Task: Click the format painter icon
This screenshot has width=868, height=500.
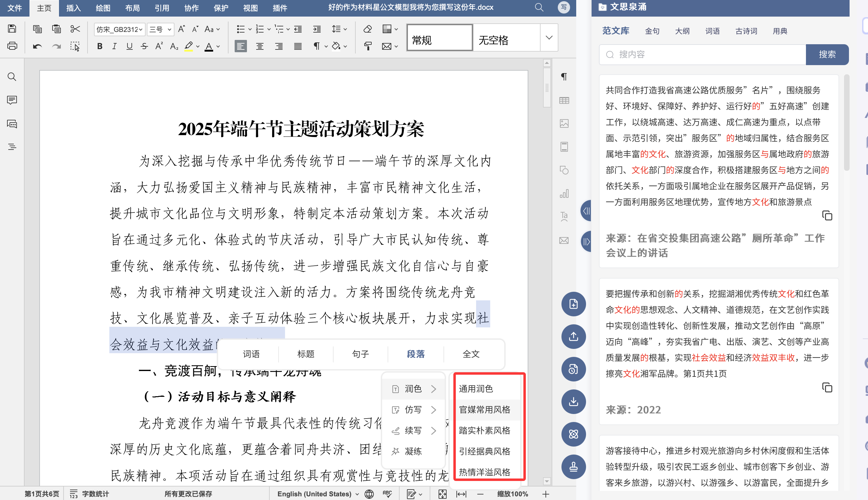Action: (368, 46)
